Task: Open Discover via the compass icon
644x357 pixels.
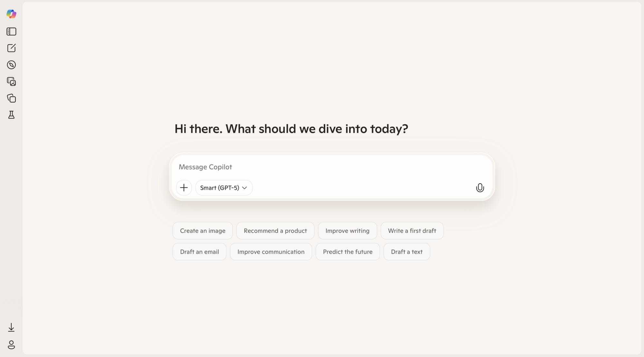Action: pos(12,65)
